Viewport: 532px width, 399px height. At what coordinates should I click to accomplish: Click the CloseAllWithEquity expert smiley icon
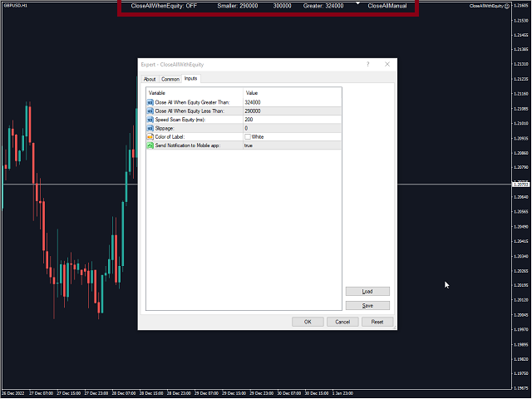tap(507, 6)
